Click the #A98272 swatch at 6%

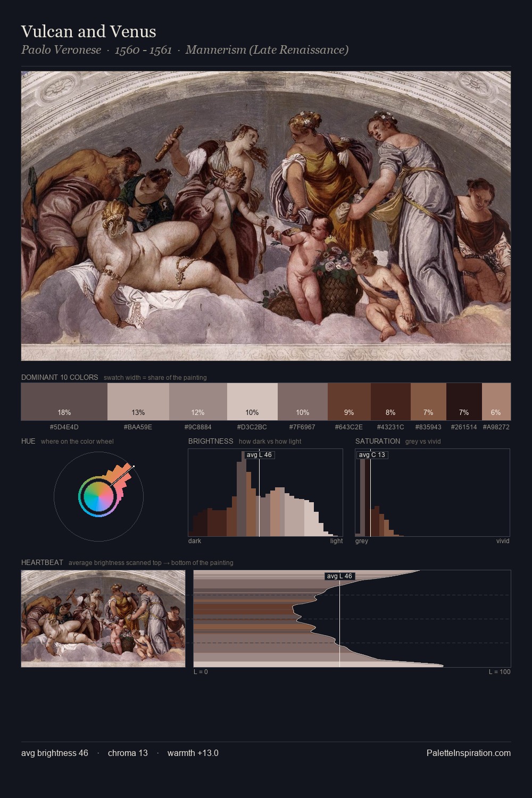[496, 402]
